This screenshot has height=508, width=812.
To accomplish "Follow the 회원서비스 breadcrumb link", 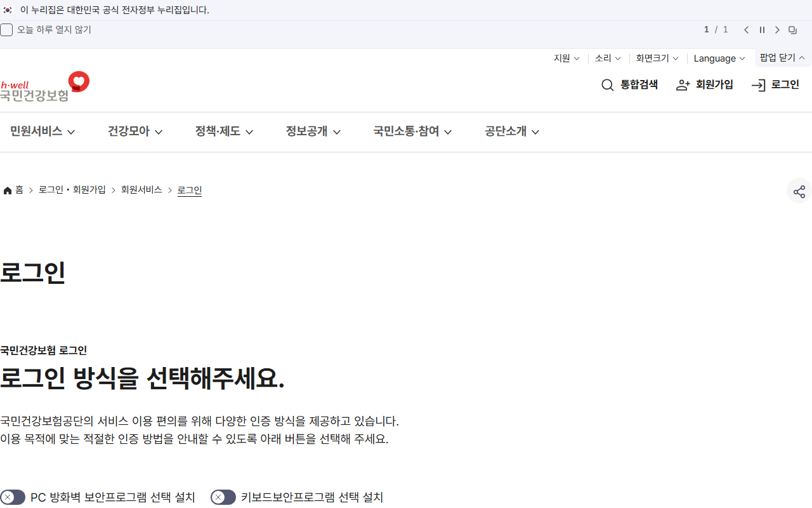I will coord(141,189).
